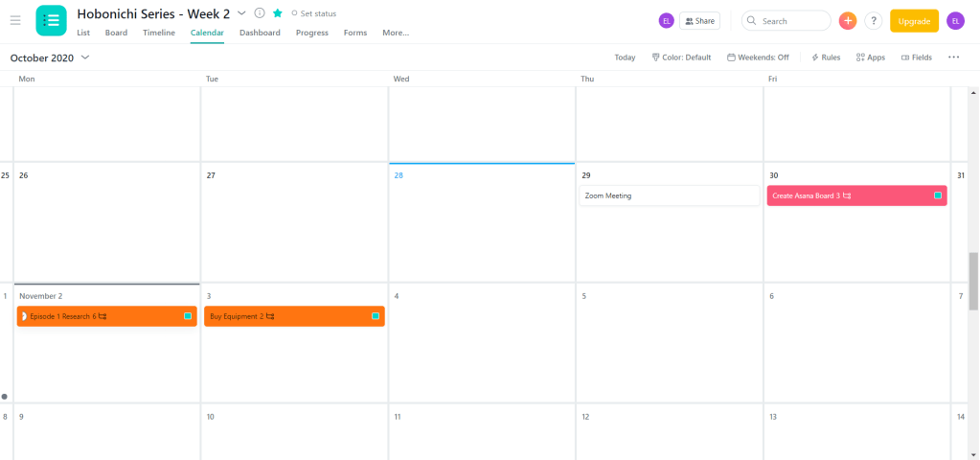
Task: Click the Hobonichi project list icon
Action: point(51,20)
